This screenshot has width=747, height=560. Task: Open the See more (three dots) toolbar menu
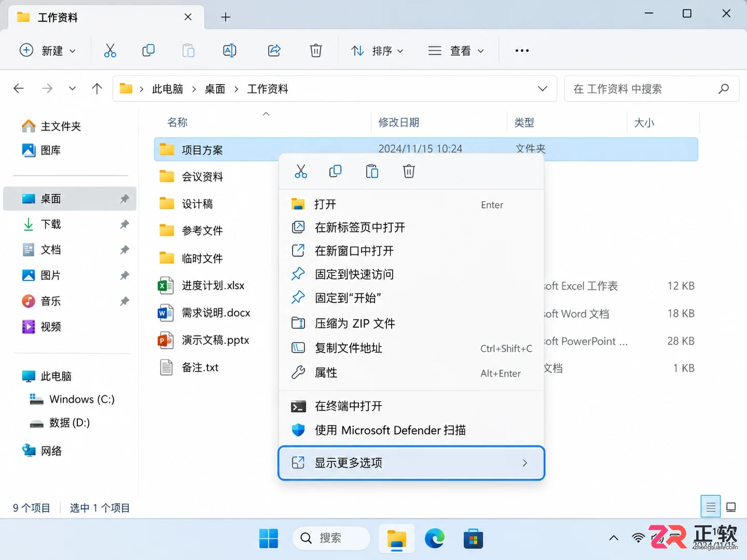pos(522,50)
